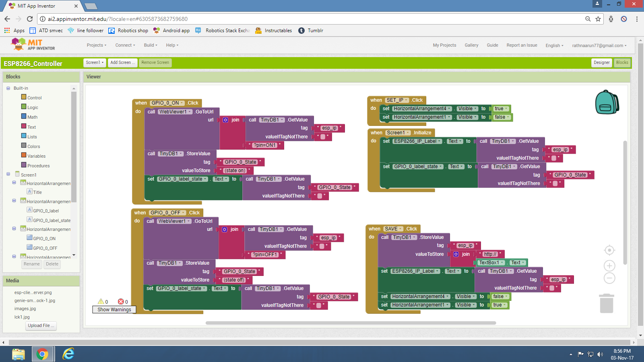
Task: Click the Remove Screen button
Action: [x=155, y=63]
